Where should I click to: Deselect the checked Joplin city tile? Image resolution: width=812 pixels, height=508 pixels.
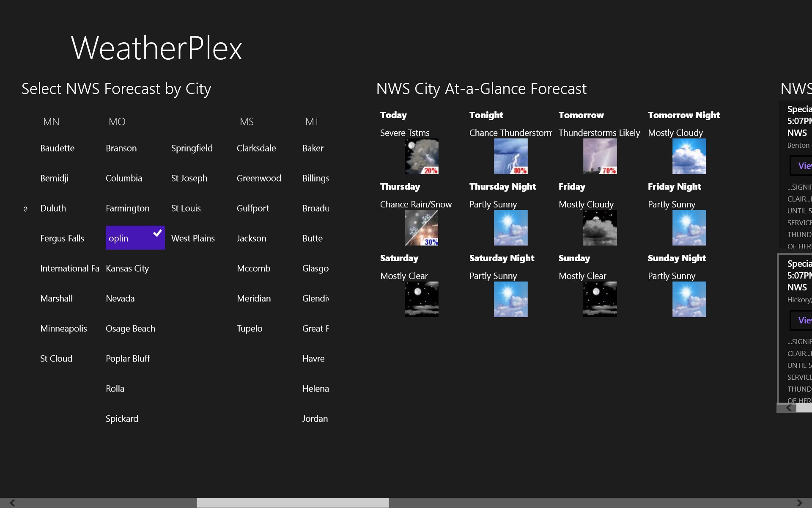pos(135,238)
